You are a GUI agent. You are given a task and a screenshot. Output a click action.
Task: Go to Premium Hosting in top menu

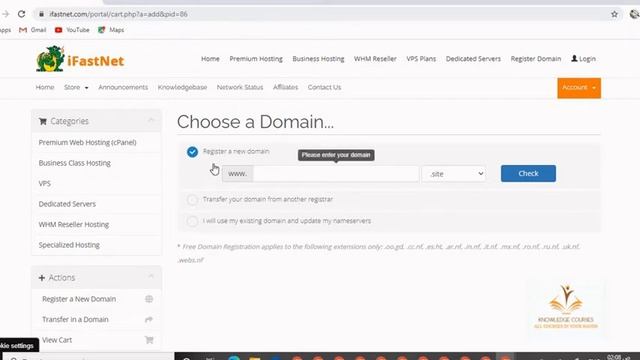(256, 59)
